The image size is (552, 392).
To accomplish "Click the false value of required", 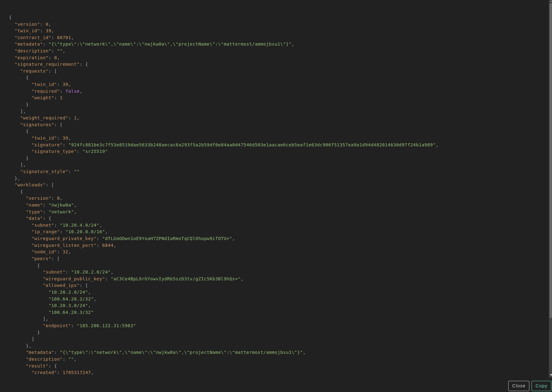I will click(x=72, y=91).
